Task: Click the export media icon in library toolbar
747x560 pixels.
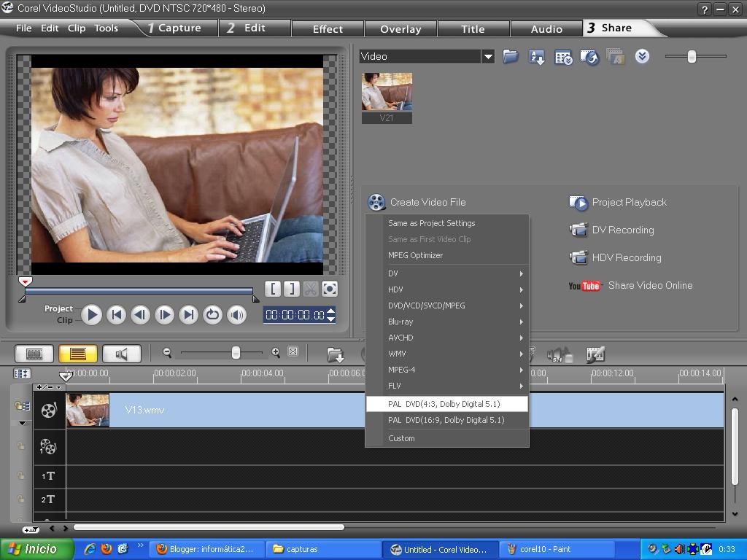Action: 589,57
